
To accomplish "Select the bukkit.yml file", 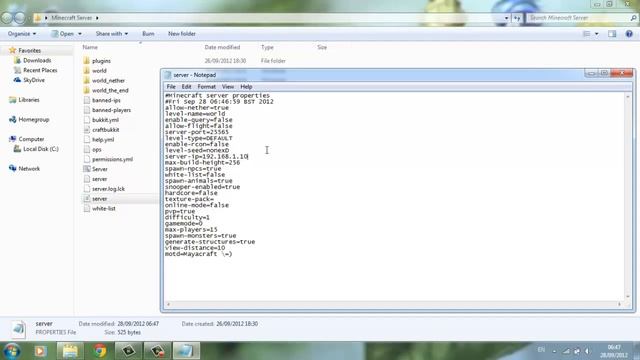I will [105, 120].
